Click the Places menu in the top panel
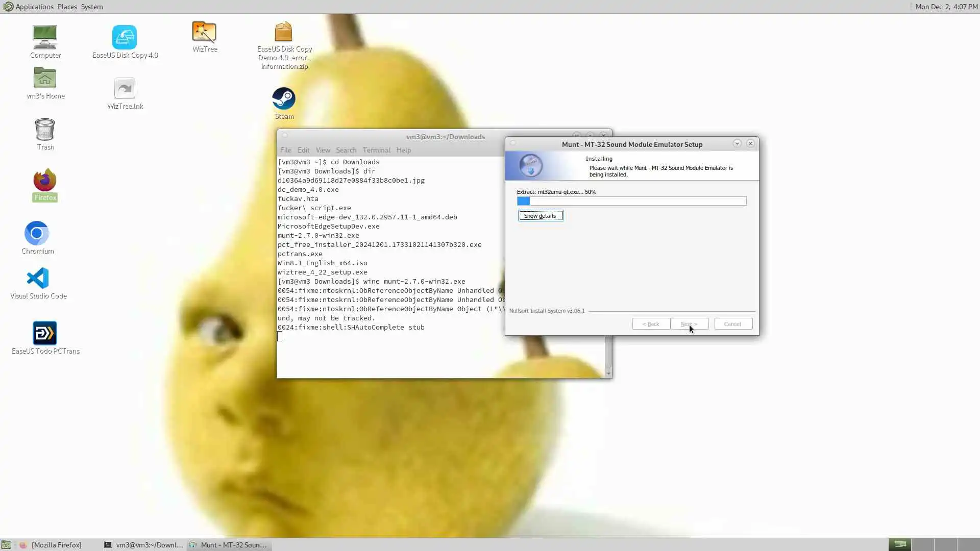This screenshot has width=980, height=551. pos(67,7)
